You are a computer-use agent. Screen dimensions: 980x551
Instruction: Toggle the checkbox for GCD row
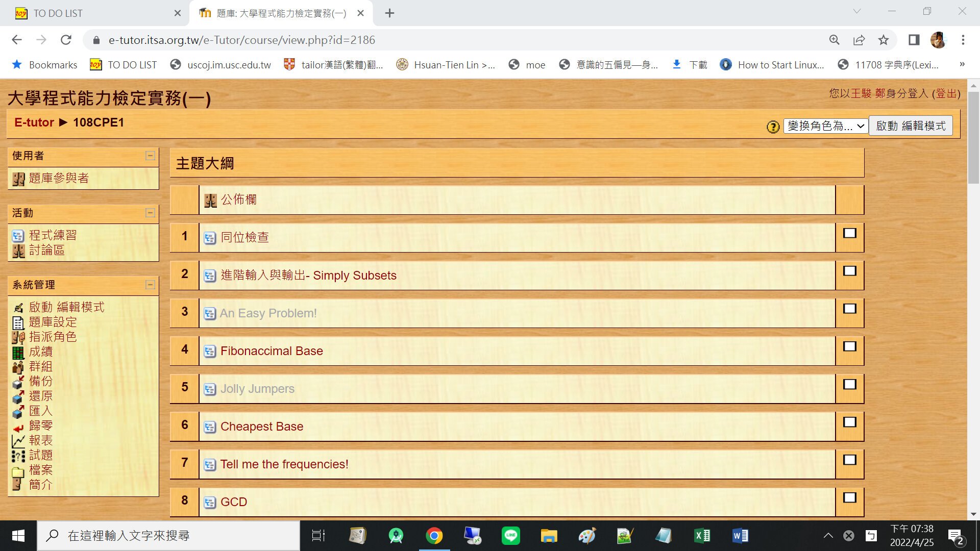(850, 498)
